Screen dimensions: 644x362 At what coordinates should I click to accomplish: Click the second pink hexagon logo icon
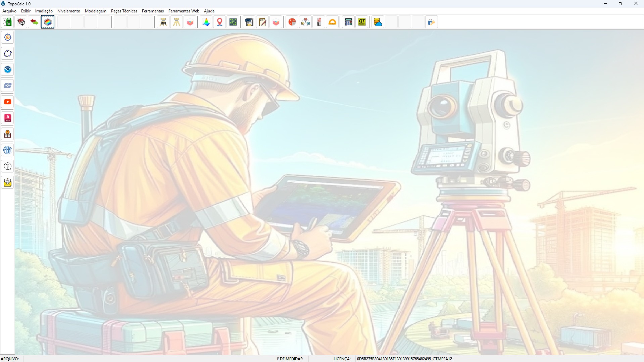[276, 22]
